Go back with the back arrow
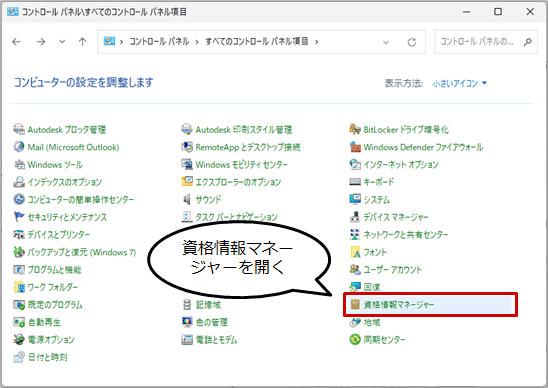The image size is (548, 388). (x=16, y=42)
